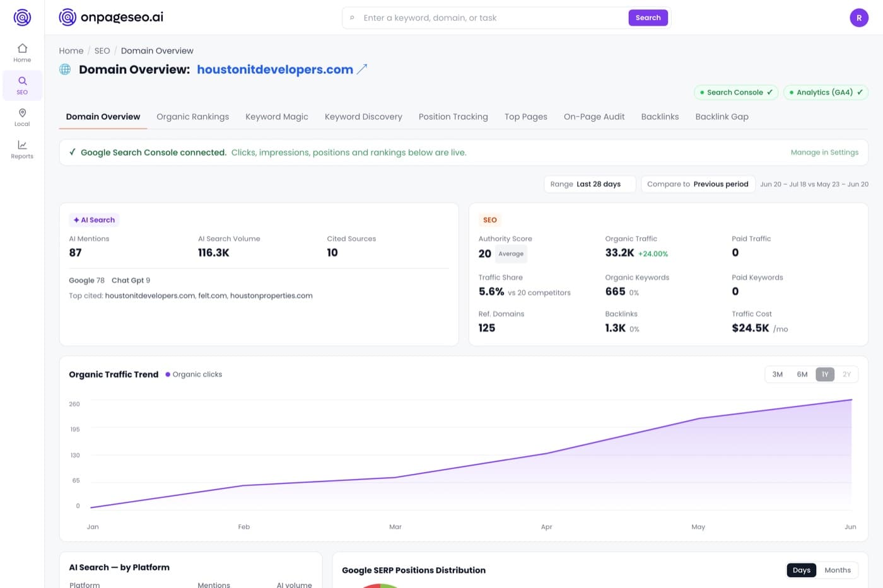This screenshot has width=883, height=588.
Task: Open the Position Tracking tab
Action: 453,117
